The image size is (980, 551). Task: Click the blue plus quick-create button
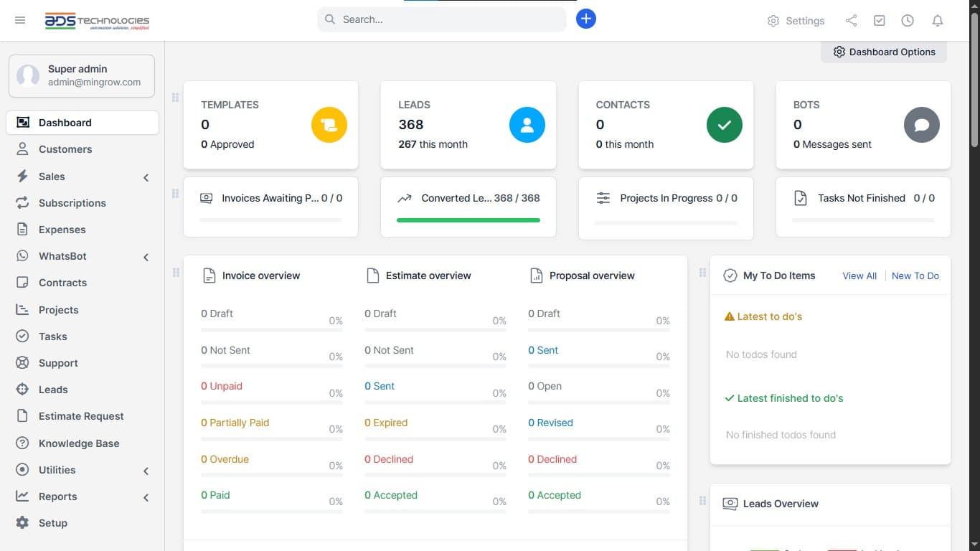pyautogui.click(x=586, y=19)
